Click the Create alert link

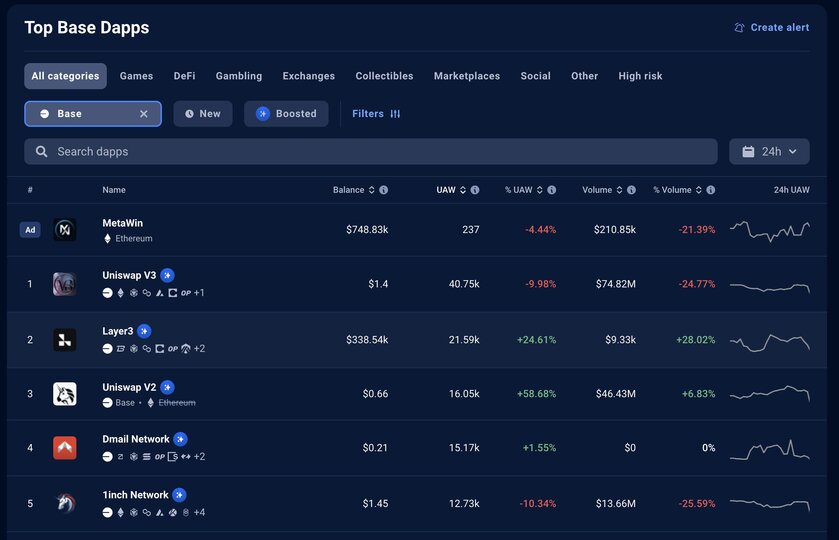(x=771, y=27)
